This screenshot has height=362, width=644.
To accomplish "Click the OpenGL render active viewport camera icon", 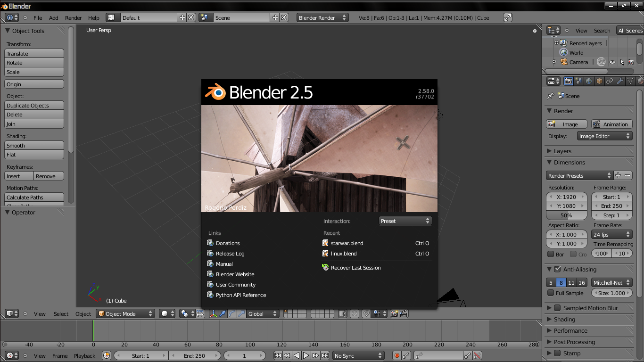I will [x=395, y=313].
